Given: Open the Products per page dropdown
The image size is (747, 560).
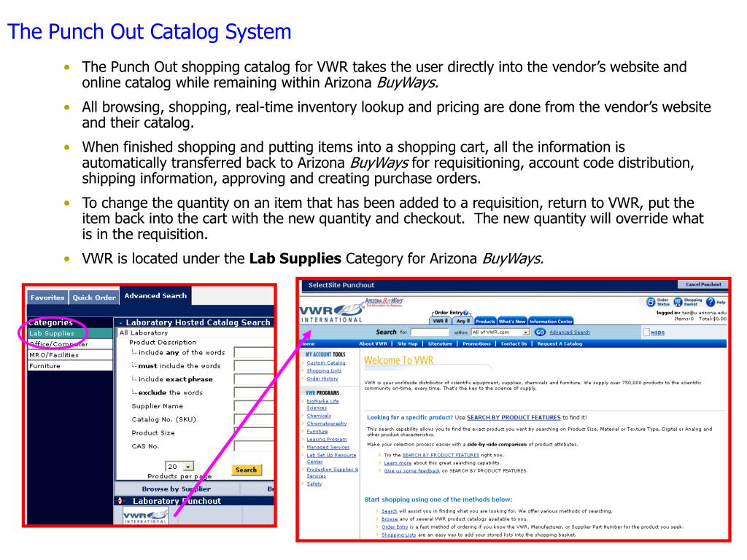Looking at the screenshot, I should point(189,467).
